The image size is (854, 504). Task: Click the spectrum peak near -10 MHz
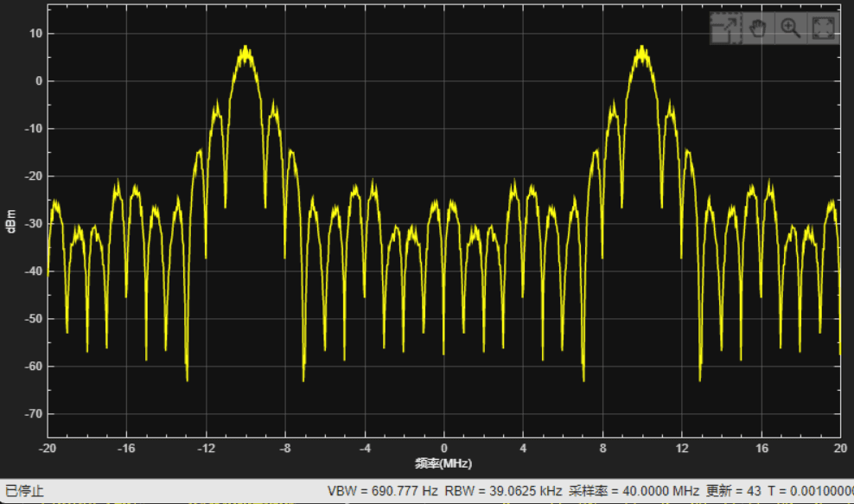coord(245,48)
